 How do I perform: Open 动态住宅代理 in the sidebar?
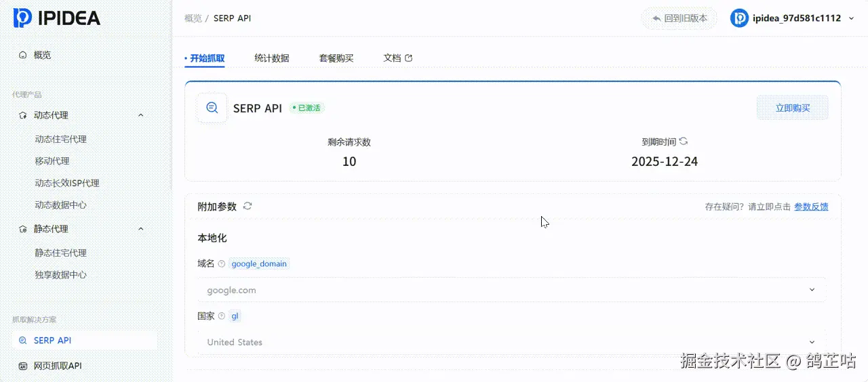[60, 139]
